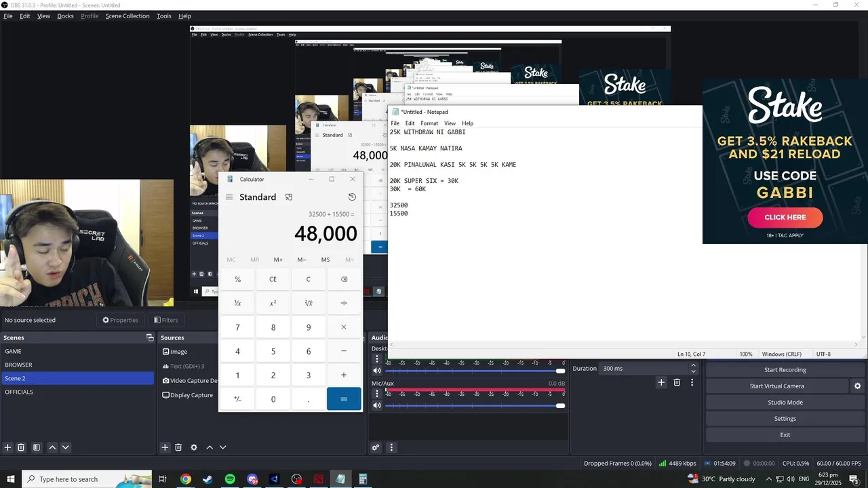Click Calculator CE key
868x488 pixels.
coord(273,279)
